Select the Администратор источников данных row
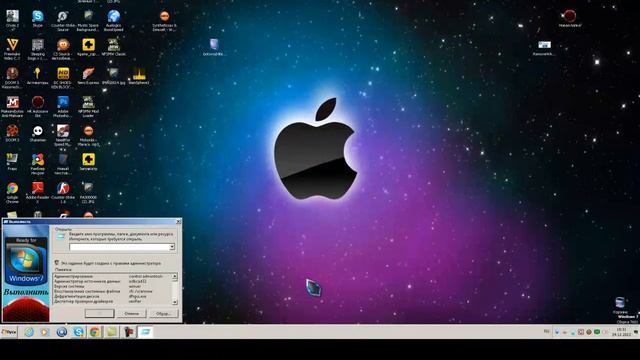 pyautogui.click(x=113, y=281)
